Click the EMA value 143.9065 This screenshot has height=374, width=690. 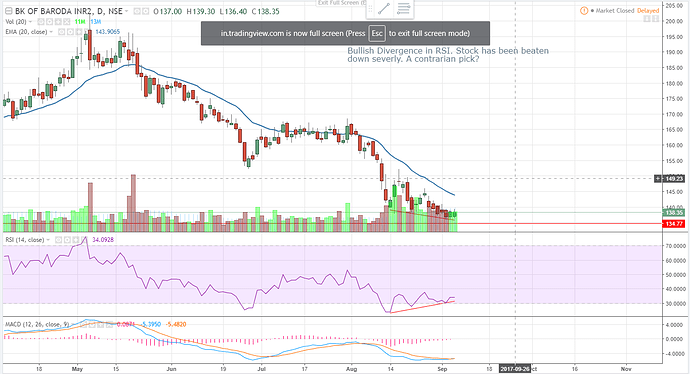pos(107,32)
